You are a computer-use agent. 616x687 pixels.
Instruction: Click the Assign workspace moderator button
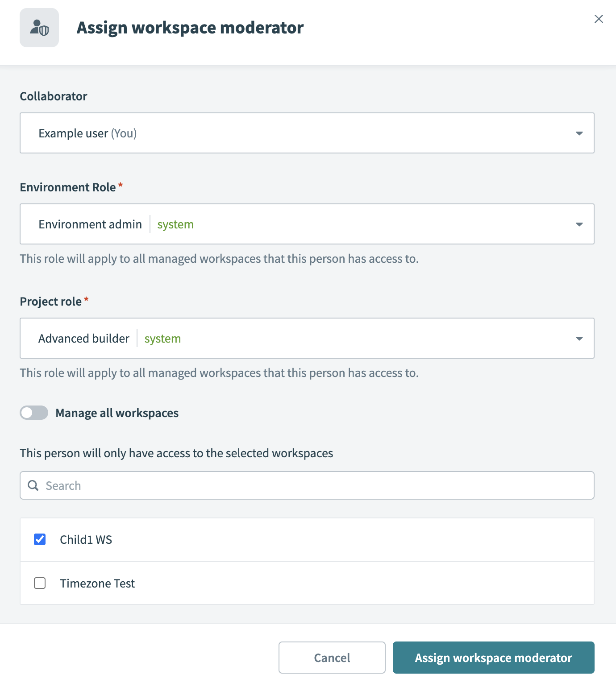point(493,658)
